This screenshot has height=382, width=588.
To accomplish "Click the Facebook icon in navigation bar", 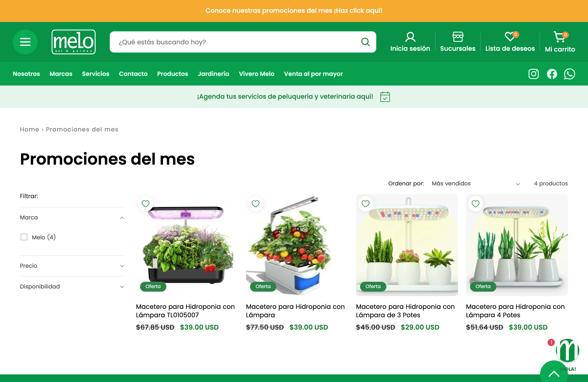I will pyautogui.click(x=552, y=74).
